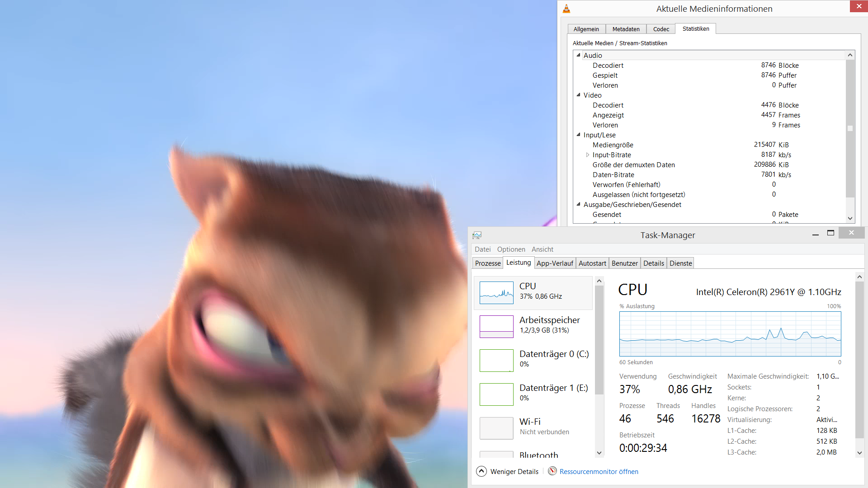The image size is (868, 488).
Task: Switch to the Details tab
Action: click(654, 263)
